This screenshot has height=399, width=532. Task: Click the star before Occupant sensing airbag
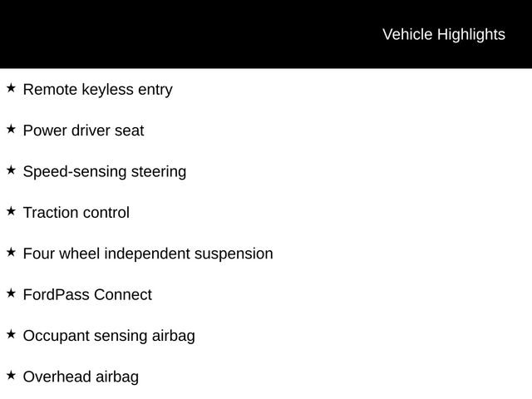tap(11, 334)
